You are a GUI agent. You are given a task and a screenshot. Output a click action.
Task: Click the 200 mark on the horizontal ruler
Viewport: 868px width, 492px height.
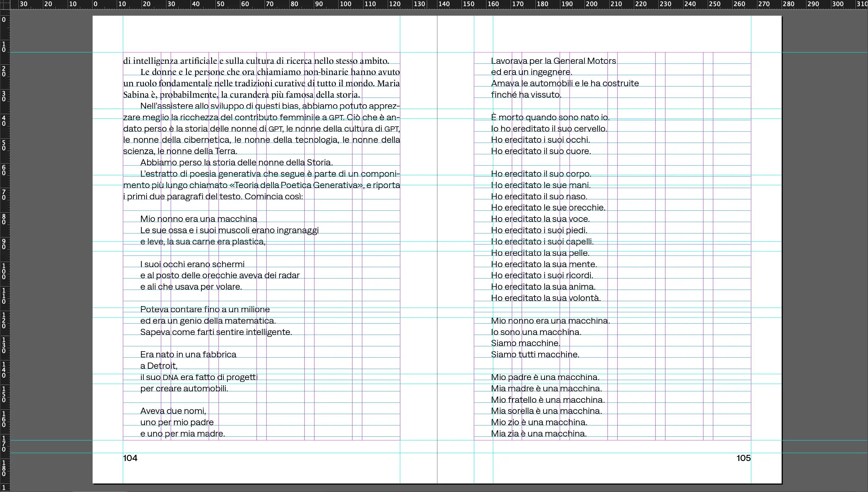pos(592,4)
